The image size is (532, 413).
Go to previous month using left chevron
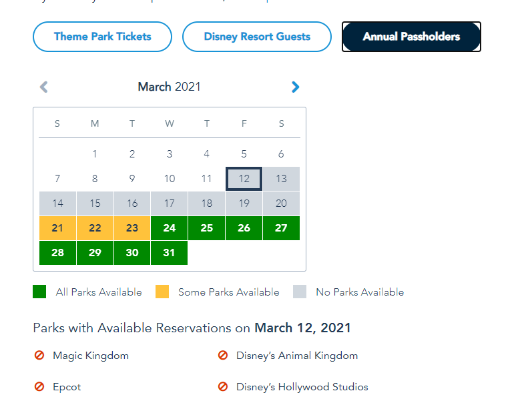(44, 87)
